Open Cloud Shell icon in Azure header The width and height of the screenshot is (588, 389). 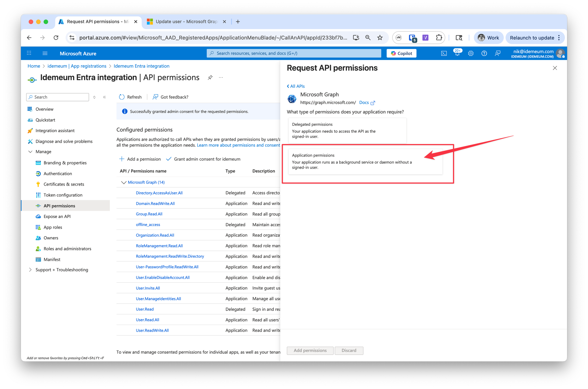444,53
